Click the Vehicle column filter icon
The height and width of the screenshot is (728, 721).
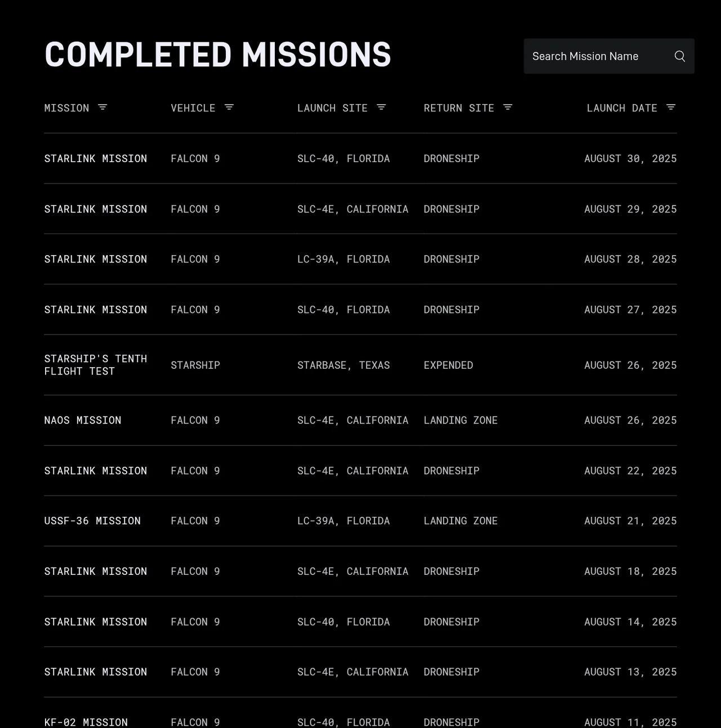pos(229,108)
